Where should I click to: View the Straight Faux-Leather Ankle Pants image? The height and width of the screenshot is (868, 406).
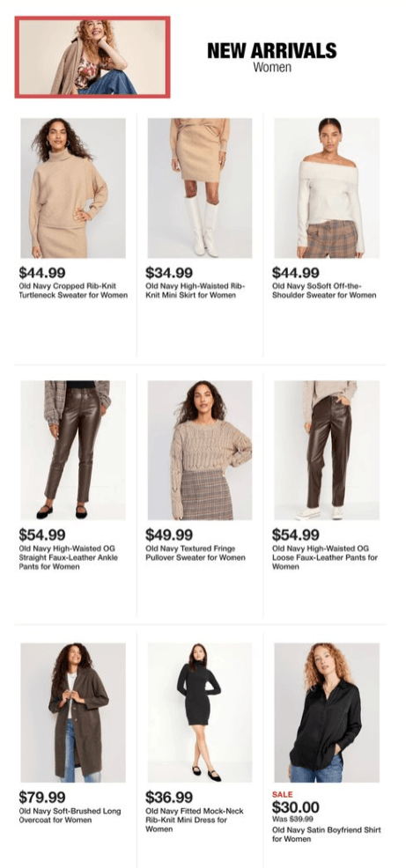tap(73, 450)
